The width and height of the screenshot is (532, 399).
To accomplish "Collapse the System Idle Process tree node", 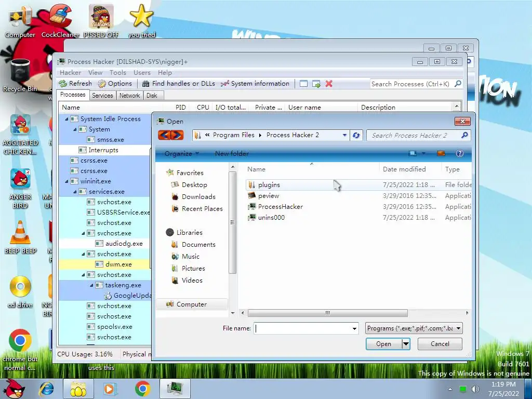I will point(66,119).
